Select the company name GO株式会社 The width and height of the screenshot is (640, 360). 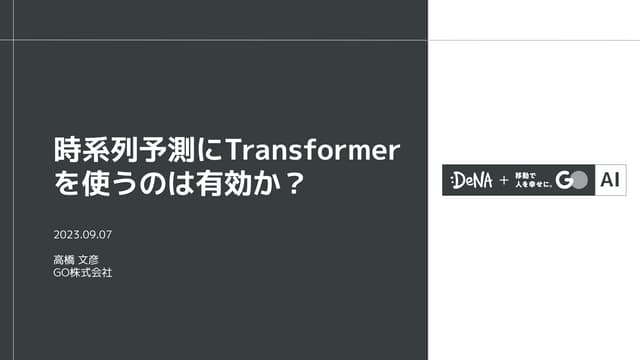82,273
